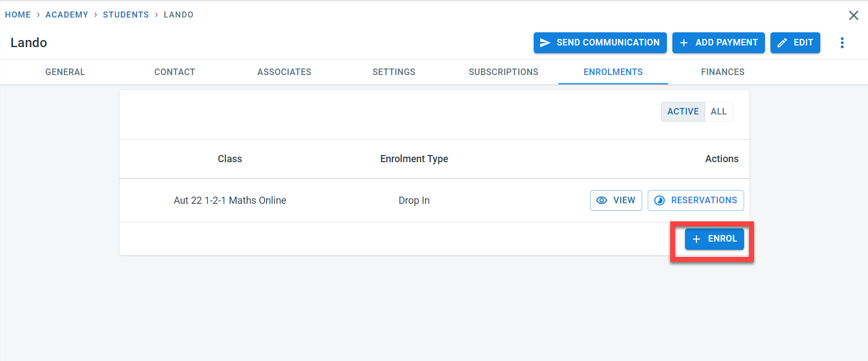868x361 pixels.
Task: Select the Settings tab
Action: click(x=394, y=72)
